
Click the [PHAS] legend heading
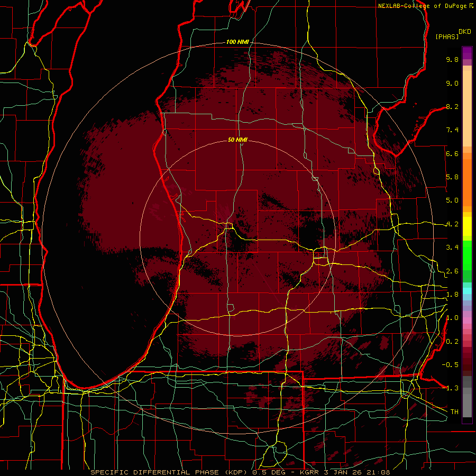[447, 36]
